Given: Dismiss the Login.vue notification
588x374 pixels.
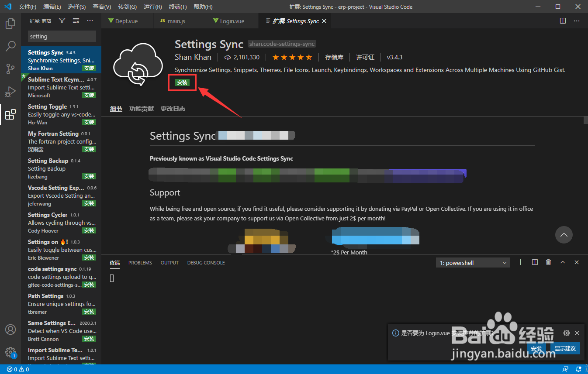Looking at the screenshot, I should [577, 333].
